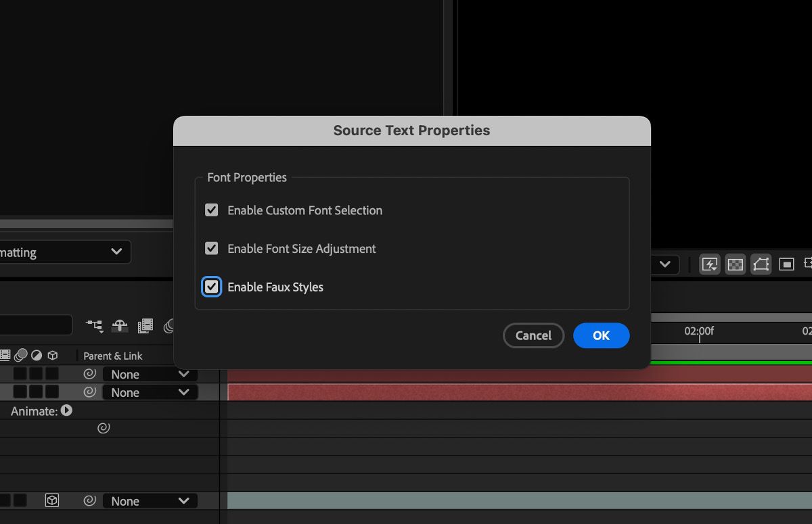This screenshot has width=812, height=524.
Task: Enable motion blur for the composition
Action: tap(169, 326)
